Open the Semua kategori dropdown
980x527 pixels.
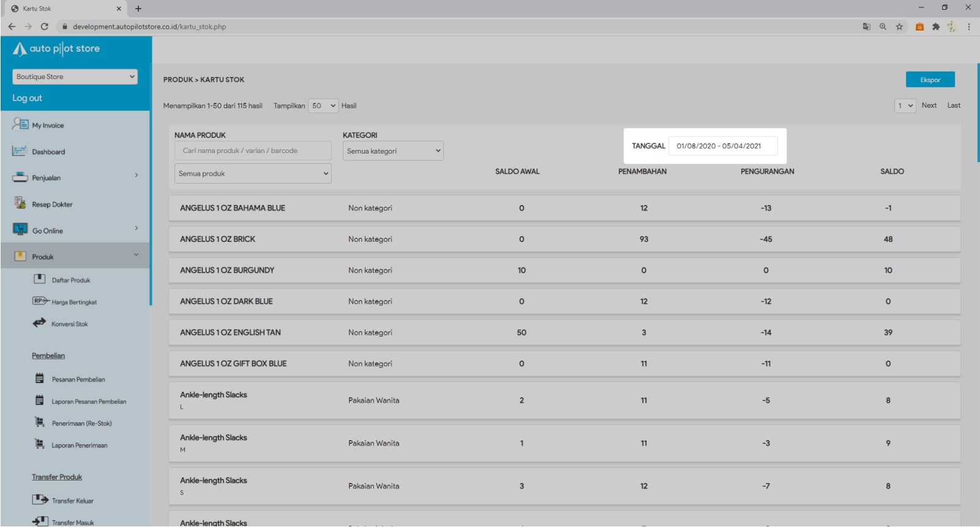click(393, 151)
